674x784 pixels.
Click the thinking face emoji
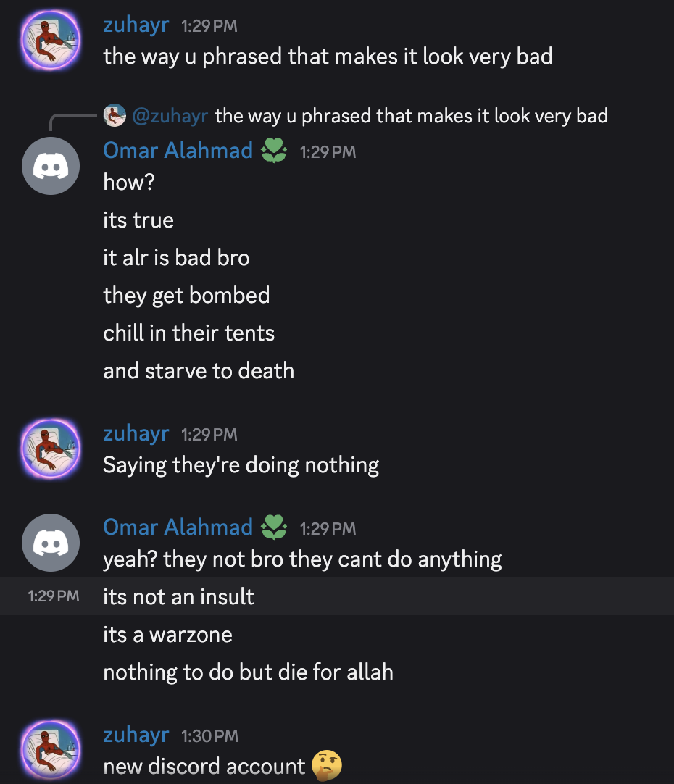[x=326, y=766]
